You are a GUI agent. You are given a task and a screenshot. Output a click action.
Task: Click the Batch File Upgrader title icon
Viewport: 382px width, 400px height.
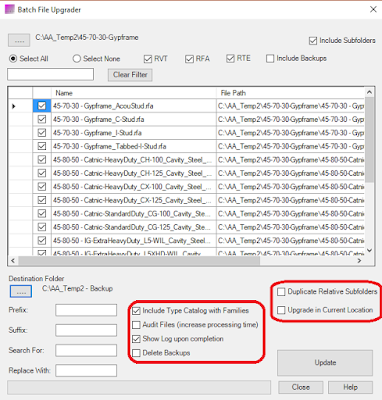tap(9, 9)
